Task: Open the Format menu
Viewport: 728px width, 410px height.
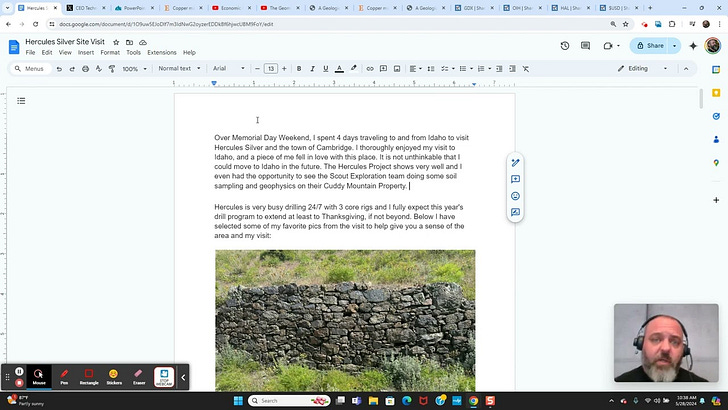Action: (x=110, y=52)
